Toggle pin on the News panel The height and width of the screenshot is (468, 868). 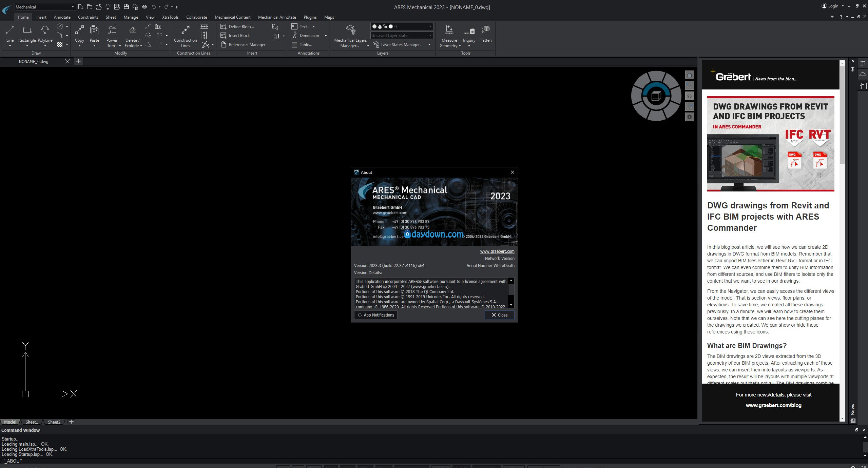(x=853, y=69)
